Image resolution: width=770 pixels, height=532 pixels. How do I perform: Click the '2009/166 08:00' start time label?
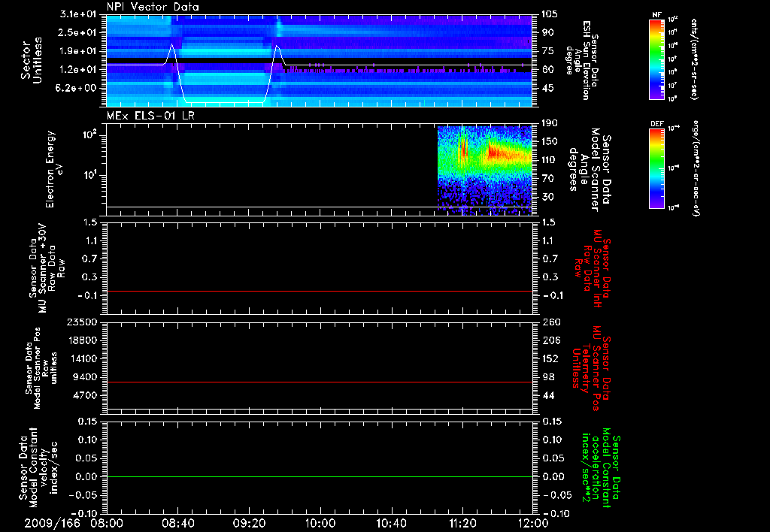pos(74,523)
